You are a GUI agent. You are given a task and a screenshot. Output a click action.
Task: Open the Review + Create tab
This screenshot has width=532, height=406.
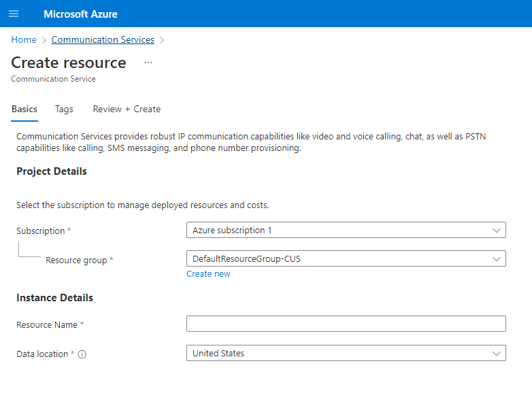(127, 109)
